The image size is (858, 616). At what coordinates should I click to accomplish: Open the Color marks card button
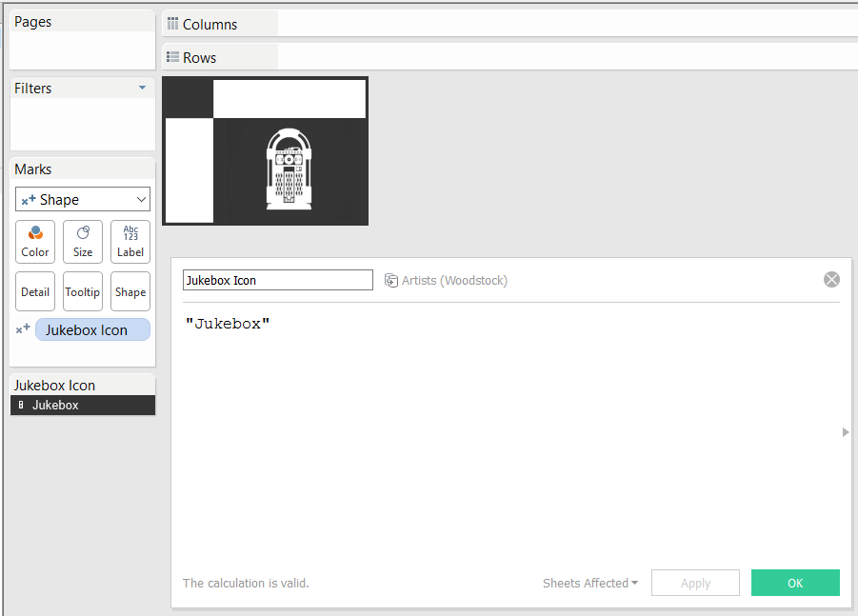pyautogui.click(x=35, y=242)
